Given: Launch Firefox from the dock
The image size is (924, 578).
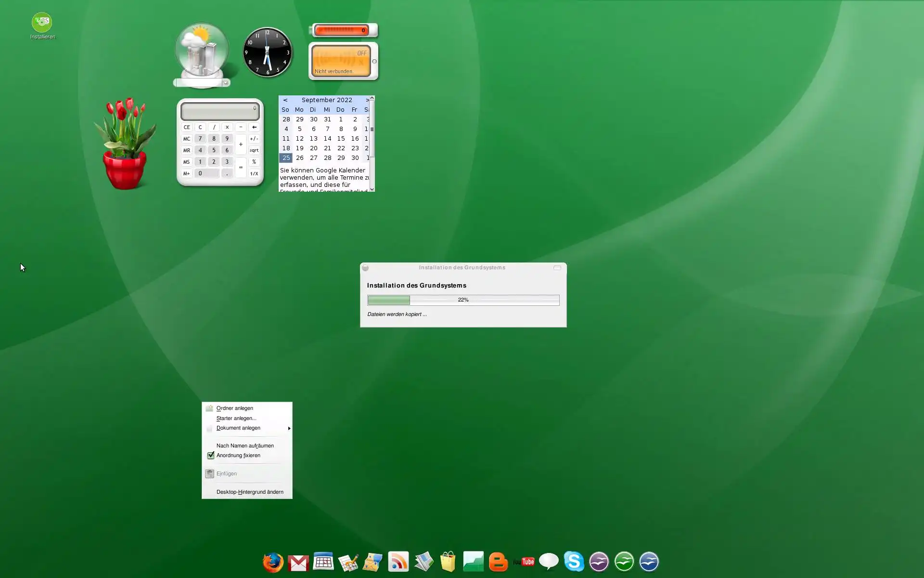Looking at the screenshot, I should click(273, 562).
